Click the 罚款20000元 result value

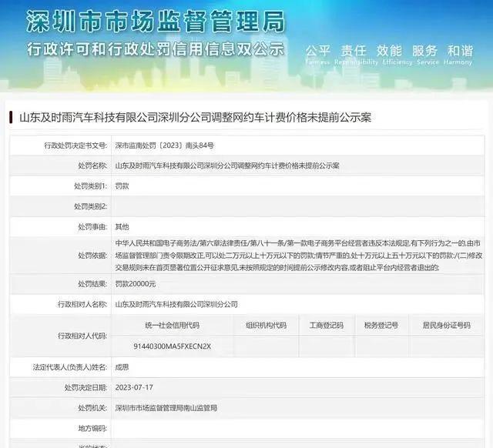pos(136,284)
